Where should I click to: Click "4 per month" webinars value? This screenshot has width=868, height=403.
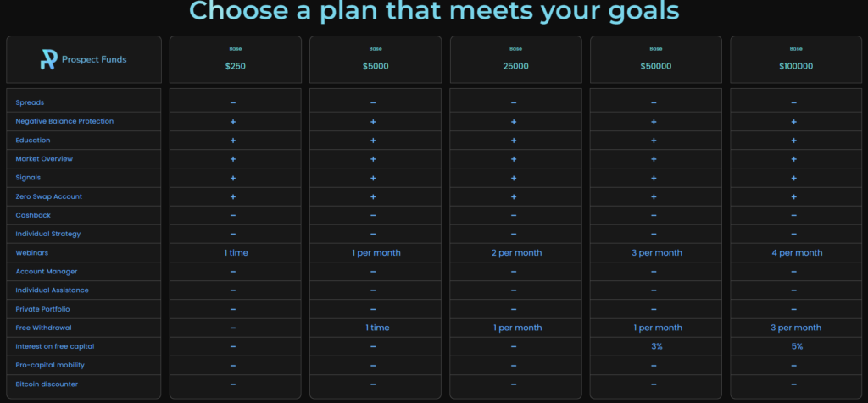796,253
